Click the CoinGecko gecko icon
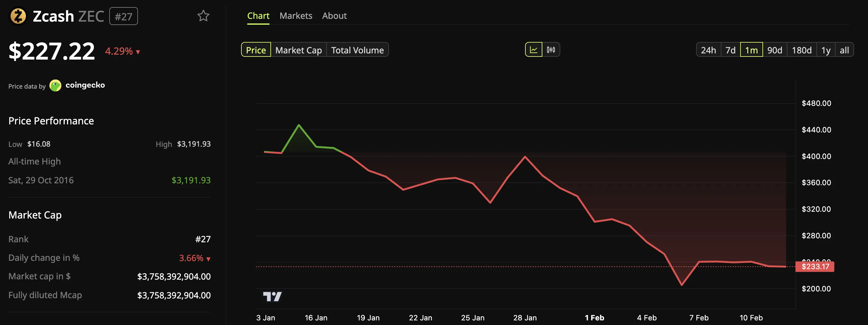The height and width of the screenshot is (325, 868). 55,85
